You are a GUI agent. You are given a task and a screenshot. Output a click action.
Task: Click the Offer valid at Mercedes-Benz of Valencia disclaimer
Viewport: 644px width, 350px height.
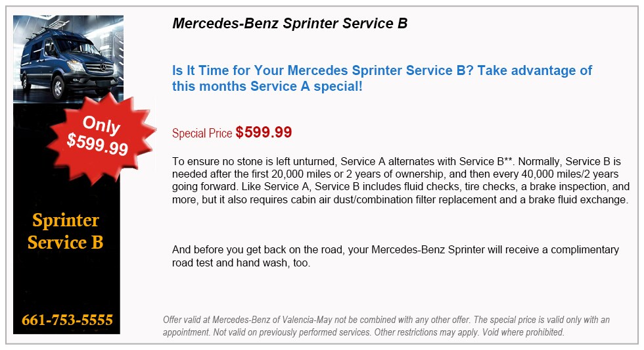[x=386, y=326]
